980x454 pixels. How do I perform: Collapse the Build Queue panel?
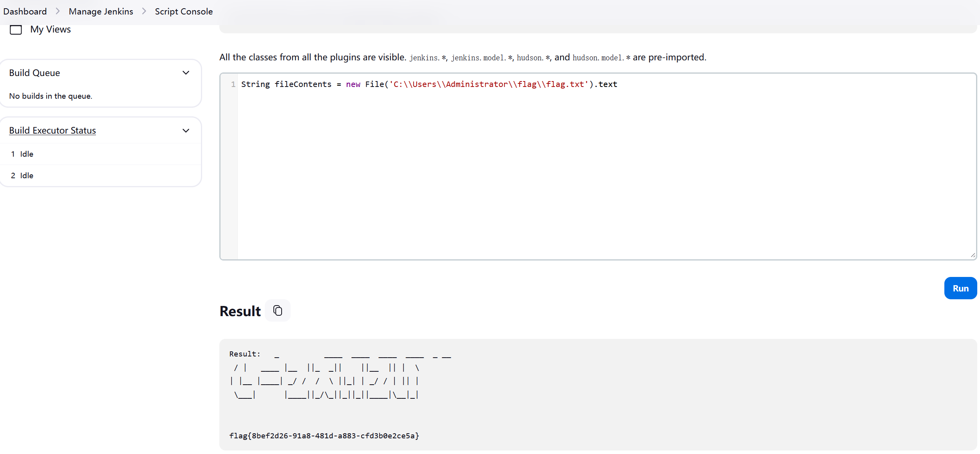click(x=186, y=73)
